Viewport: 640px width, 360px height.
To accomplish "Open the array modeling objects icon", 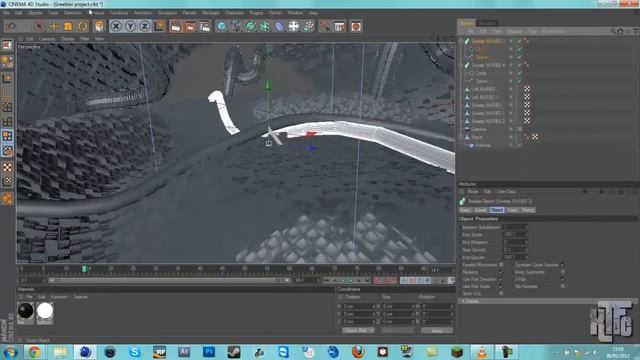I will pyautogui.click(x=264, y=27).
